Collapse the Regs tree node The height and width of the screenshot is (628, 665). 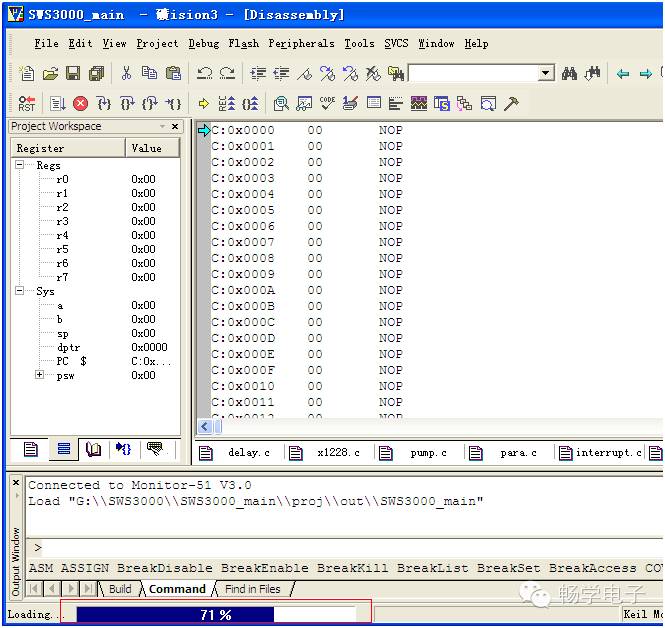20,165
